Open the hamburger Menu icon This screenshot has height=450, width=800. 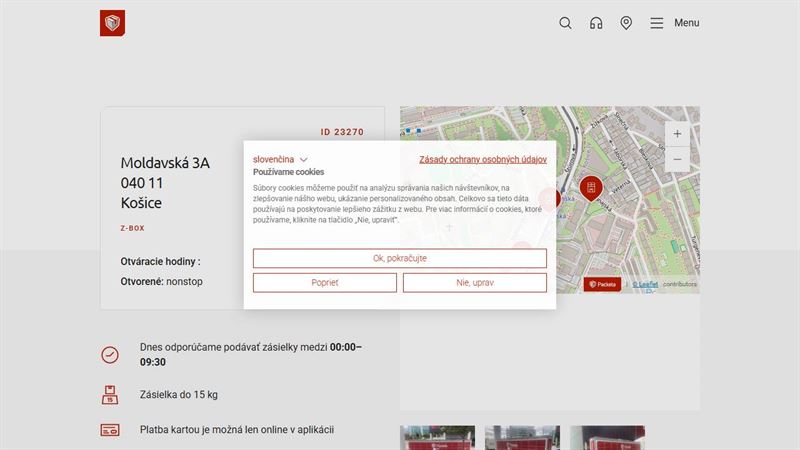coord(657,23)
